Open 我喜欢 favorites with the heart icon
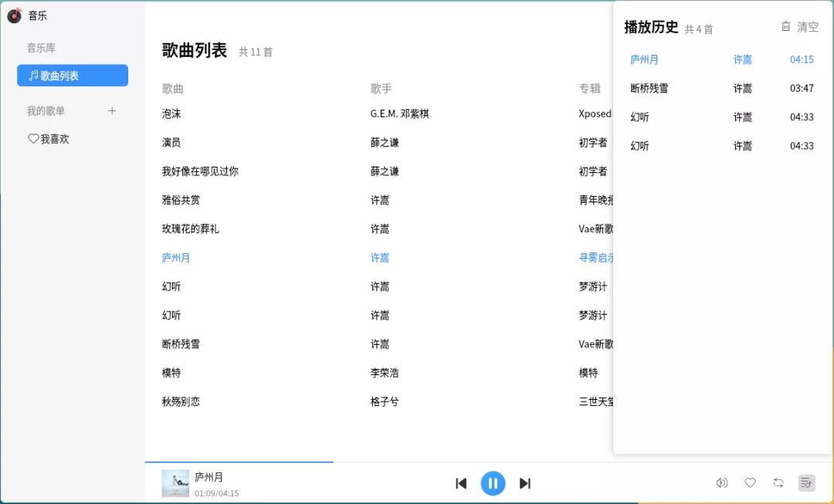The width and height of the screenshot is (834, 504). 33,139
